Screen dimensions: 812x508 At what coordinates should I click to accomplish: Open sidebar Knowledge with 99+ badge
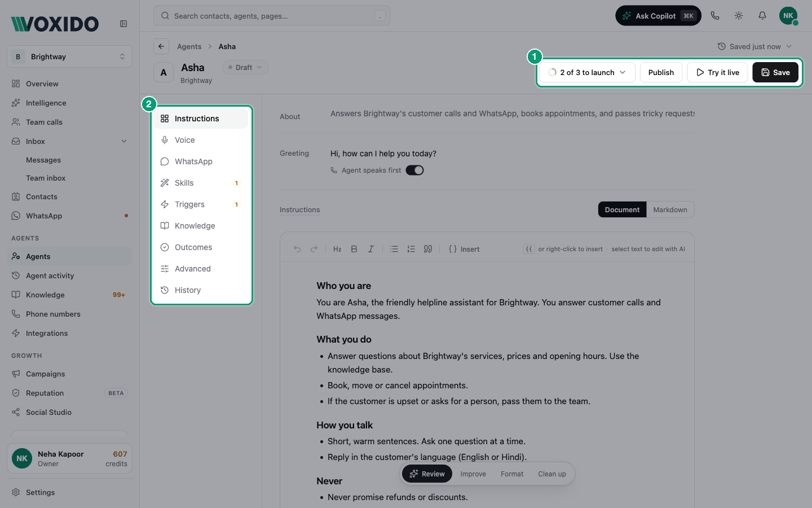point(69,295)
